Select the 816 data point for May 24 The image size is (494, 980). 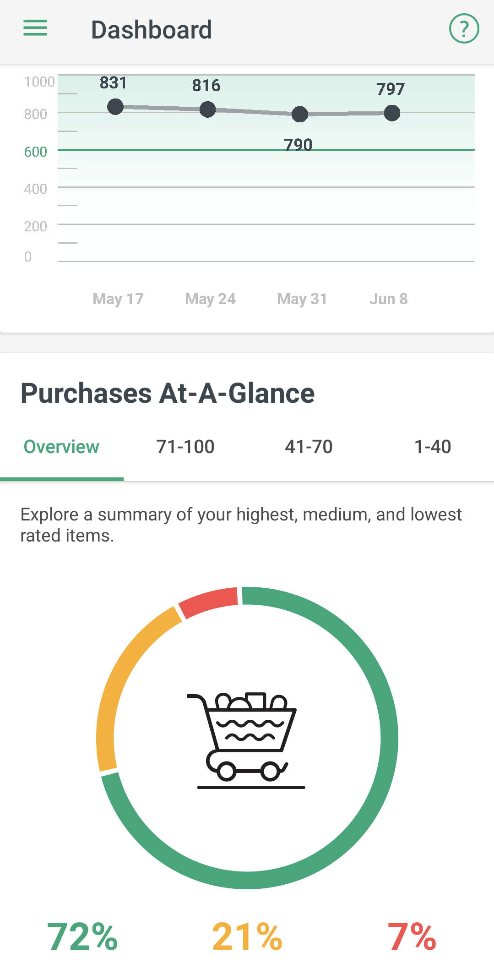coord(207,109)
